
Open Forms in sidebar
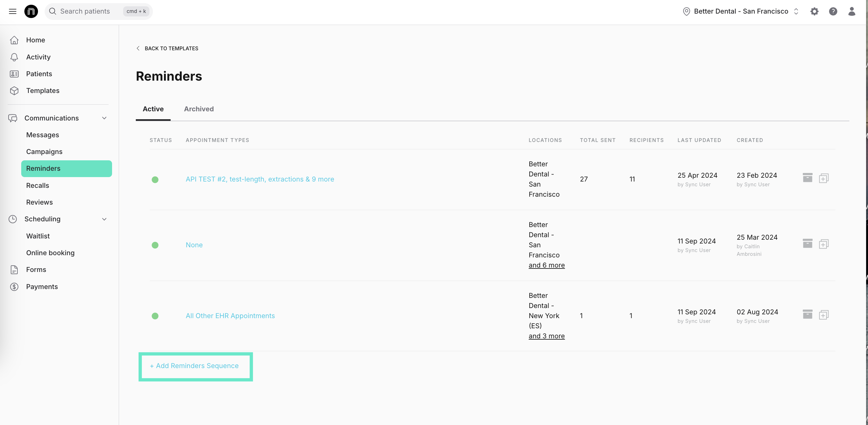pyautogui.click(x=36, y=270)
